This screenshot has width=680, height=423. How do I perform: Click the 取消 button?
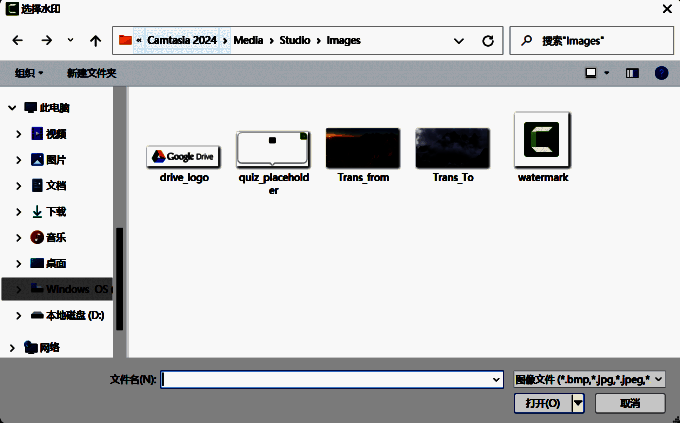[x=629, y=403]
